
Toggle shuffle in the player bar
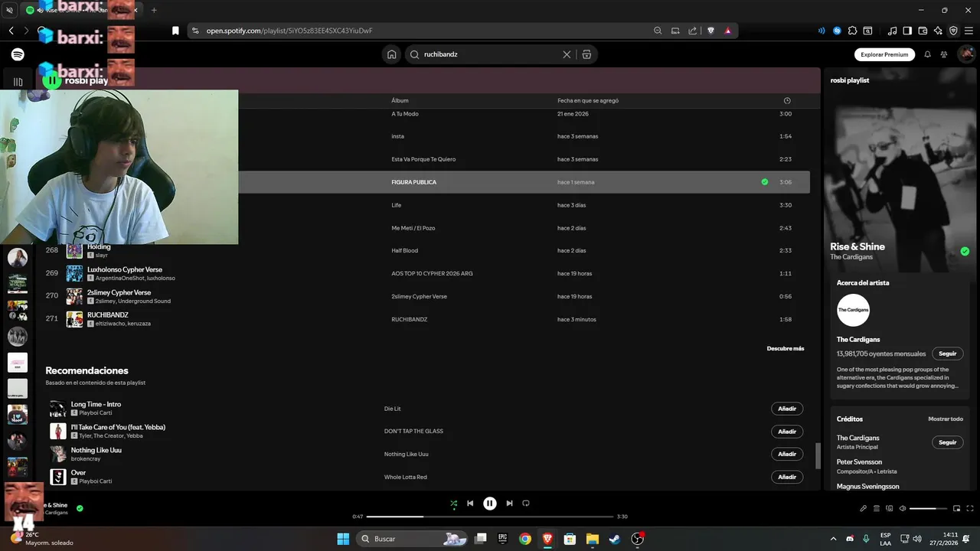pyautogui.click(x=453, y=504)
